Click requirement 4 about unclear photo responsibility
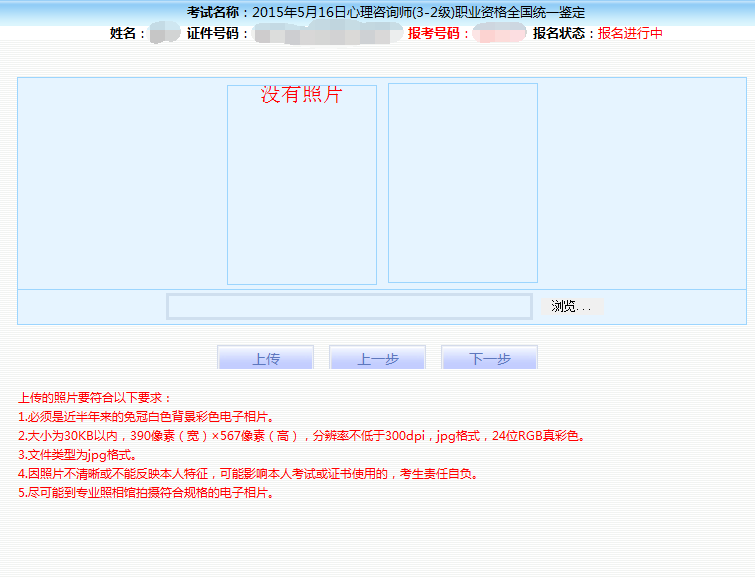 tap(247, 474)
